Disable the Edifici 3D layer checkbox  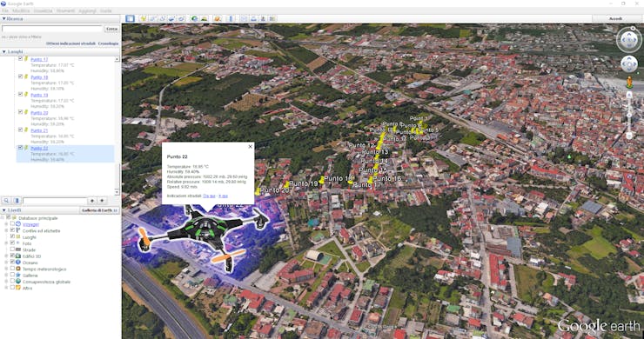[x=12, y=256]
